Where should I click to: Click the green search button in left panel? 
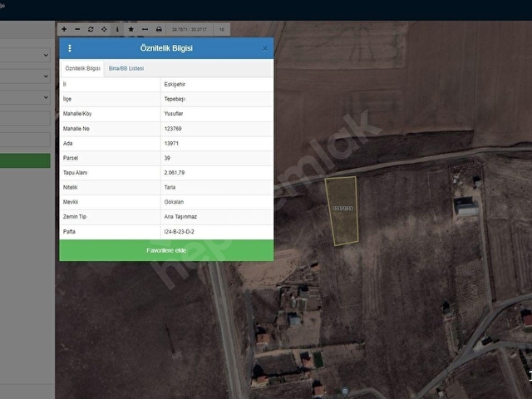tap(25, 160)
